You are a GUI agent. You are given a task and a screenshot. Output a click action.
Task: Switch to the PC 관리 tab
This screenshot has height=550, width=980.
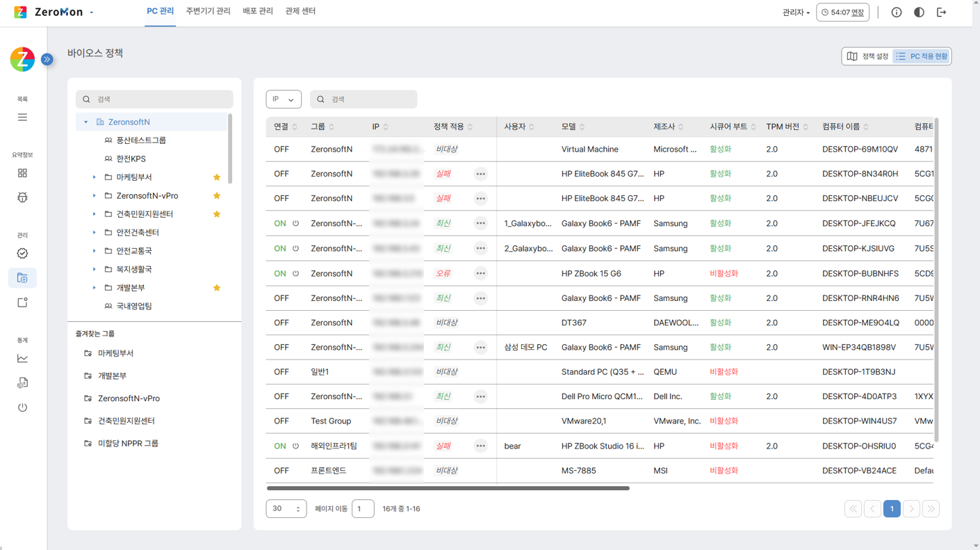[161, 12]
